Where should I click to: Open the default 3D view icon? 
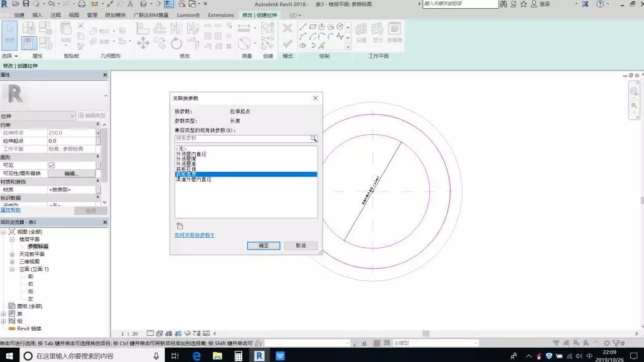144,4
